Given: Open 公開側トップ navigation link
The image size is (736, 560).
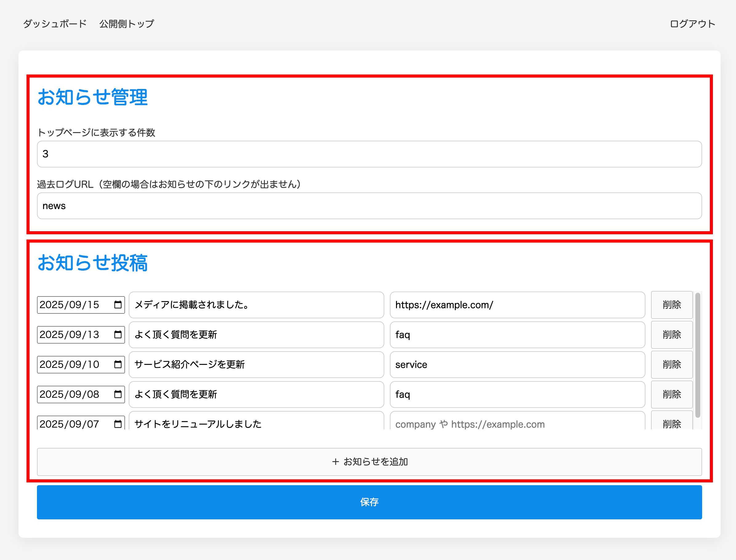Looking at the screenshot, I should 127,24.
